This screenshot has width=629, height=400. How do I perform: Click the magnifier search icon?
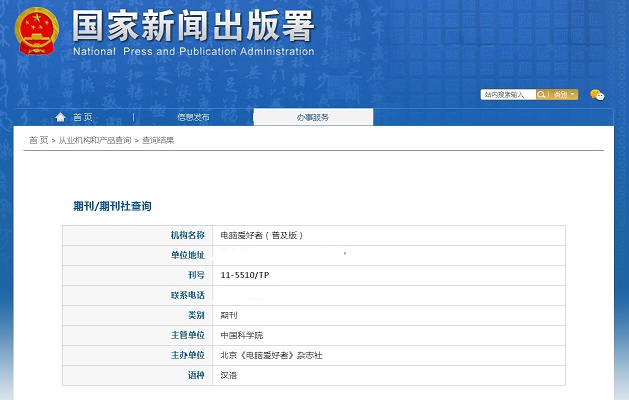click(542, 95)
